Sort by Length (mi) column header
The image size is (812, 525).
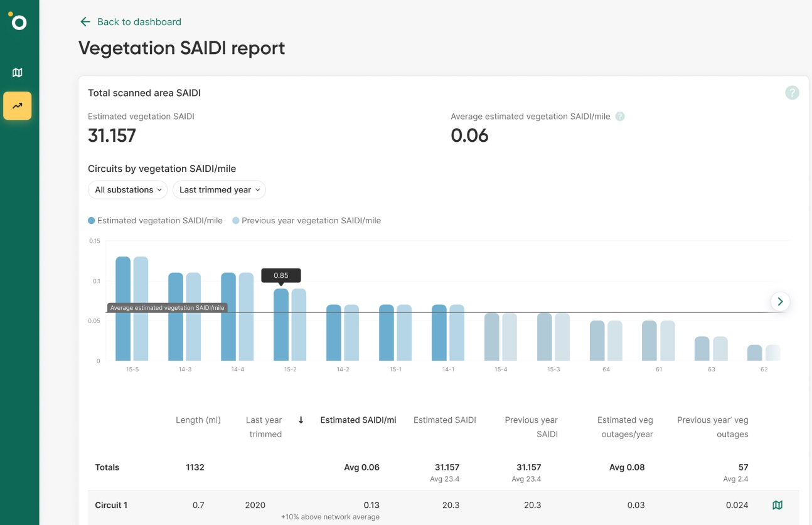click(x=198, y=420)
